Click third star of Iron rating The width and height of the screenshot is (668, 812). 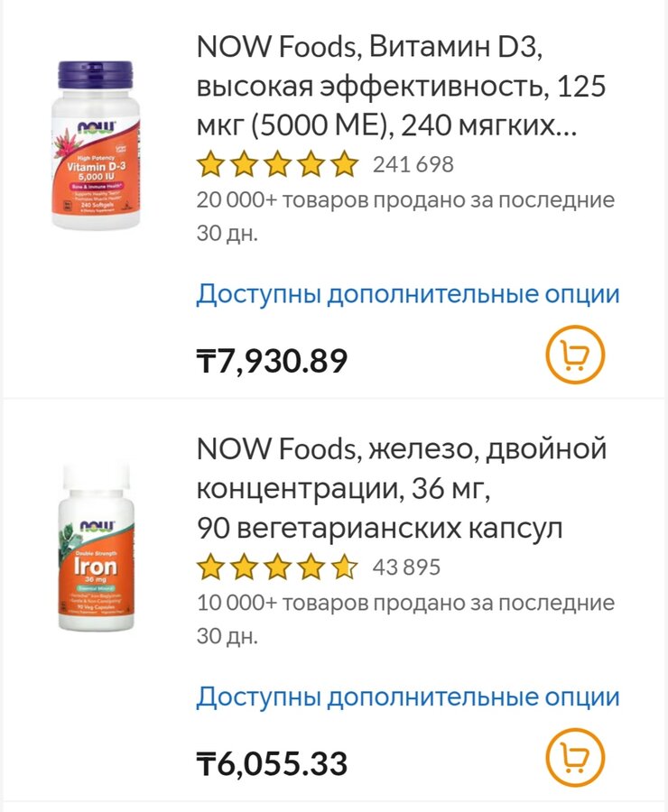coord(277,567)
